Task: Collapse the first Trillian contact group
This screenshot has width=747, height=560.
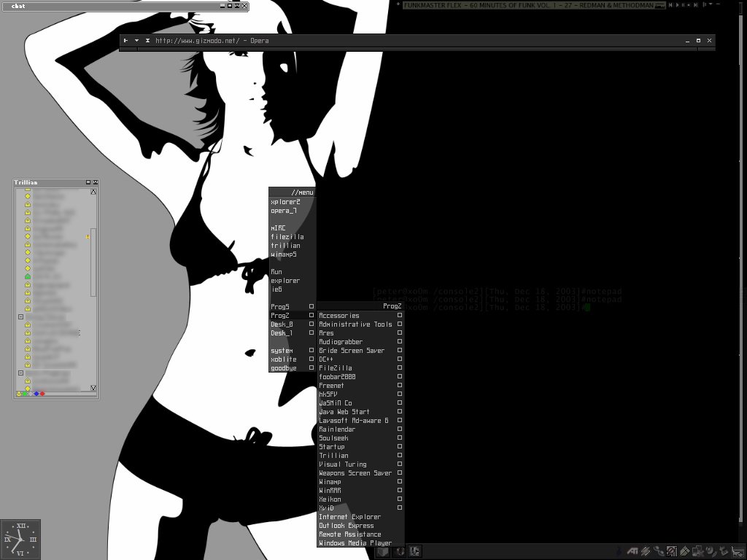Action: click(x=20, y=317)
